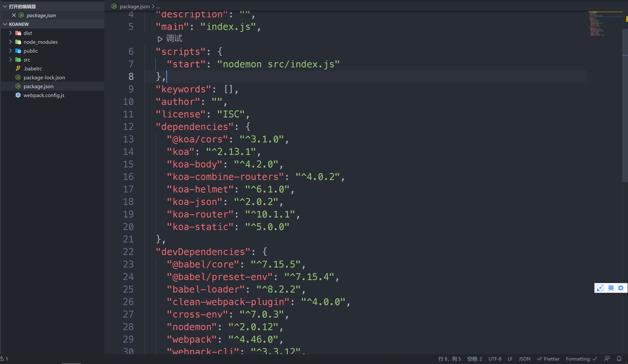Change encoding via UTF-8 status item

tap(495, 359)
